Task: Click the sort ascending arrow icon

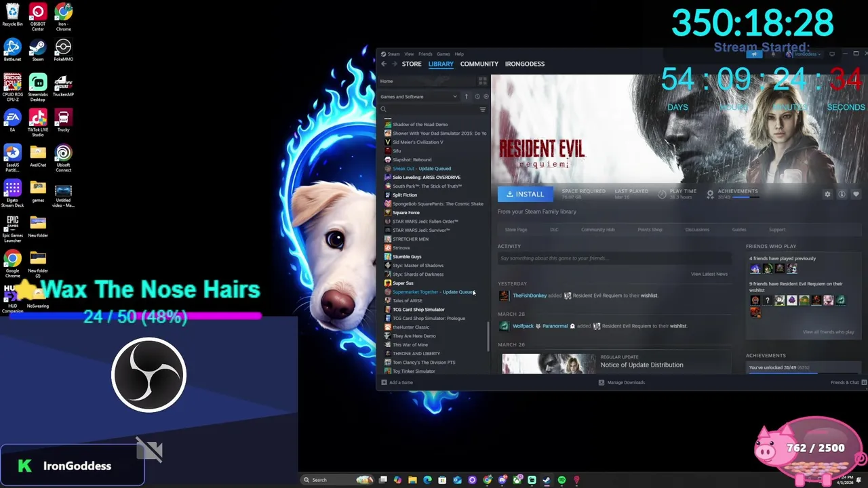Action: click(x=466, y=96)
